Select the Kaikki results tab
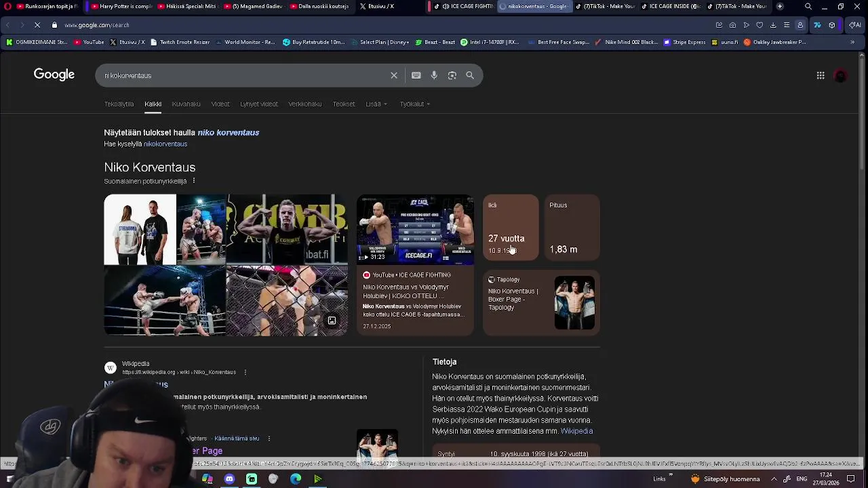This screenshot has width=868, height=488. tap(153, 104)
